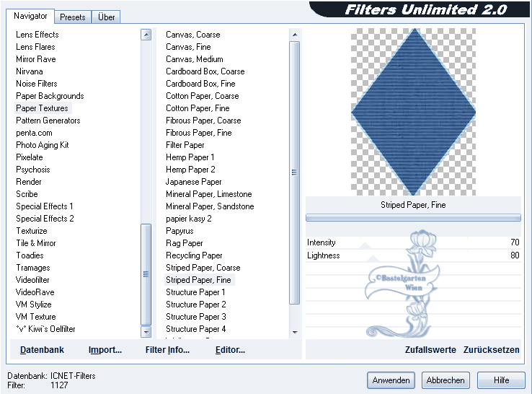
Task: Select Mirror Rave category
Action: pyautogui.click(x=36, y=59)
